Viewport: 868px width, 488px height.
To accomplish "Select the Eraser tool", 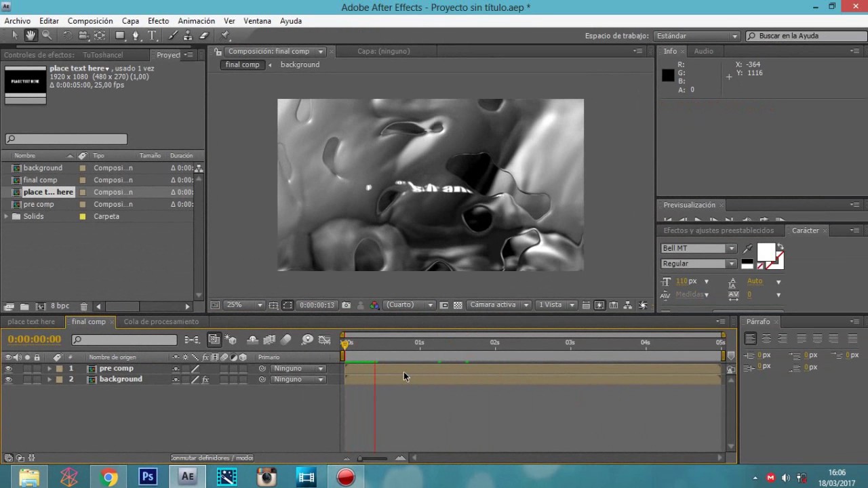I will pos(204,35).
